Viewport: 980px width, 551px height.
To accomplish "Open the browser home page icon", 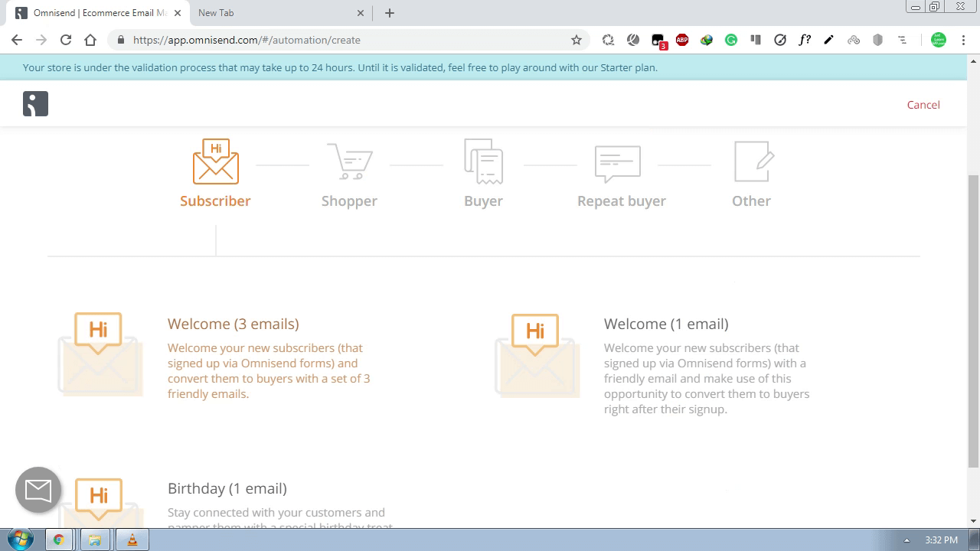I will click(90, 40).
